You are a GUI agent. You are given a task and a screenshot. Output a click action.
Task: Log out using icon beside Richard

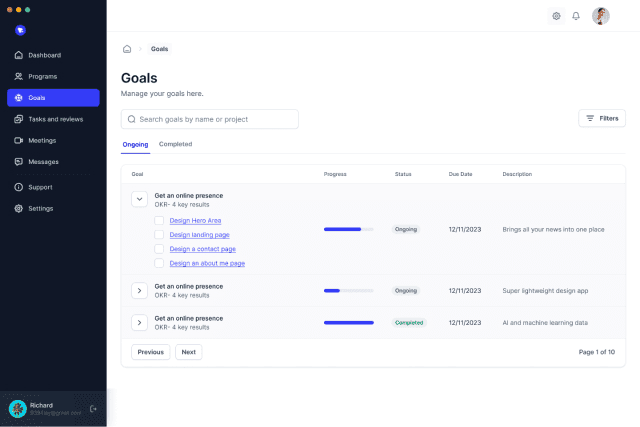pos(93,408)
